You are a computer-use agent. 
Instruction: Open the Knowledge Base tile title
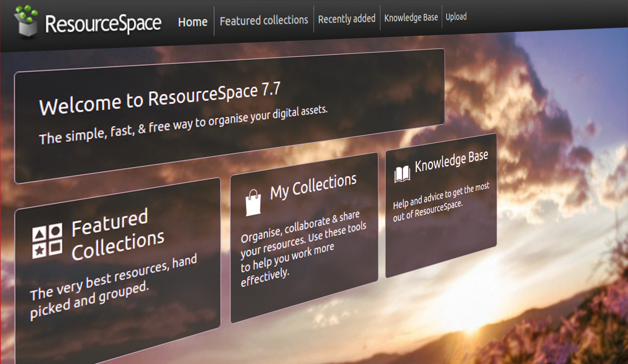click(452, 161)
